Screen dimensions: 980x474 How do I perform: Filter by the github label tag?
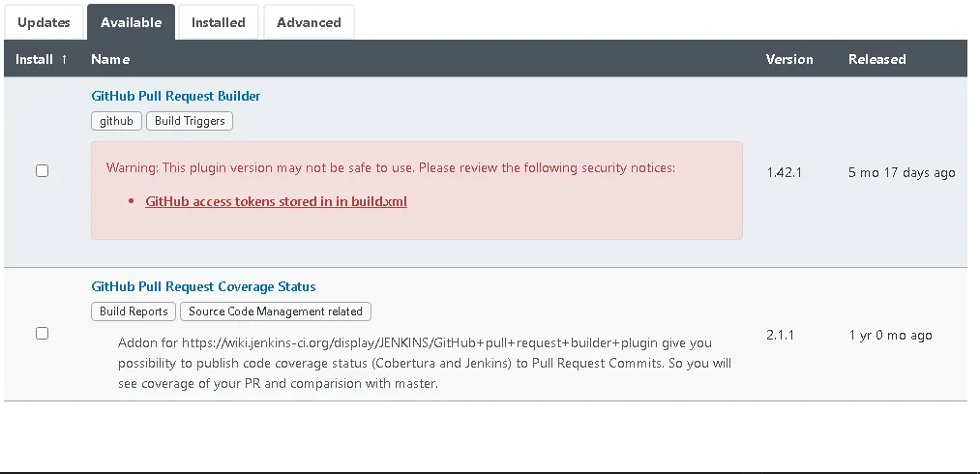pyautogui.click(x=117, y=121)
